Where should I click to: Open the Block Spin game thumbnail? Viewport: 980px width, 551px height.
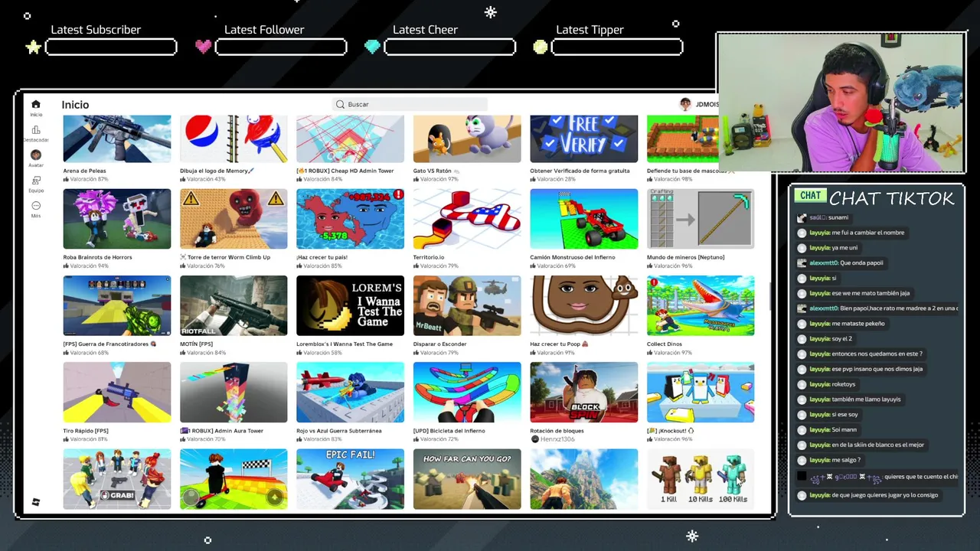point(583,392)
